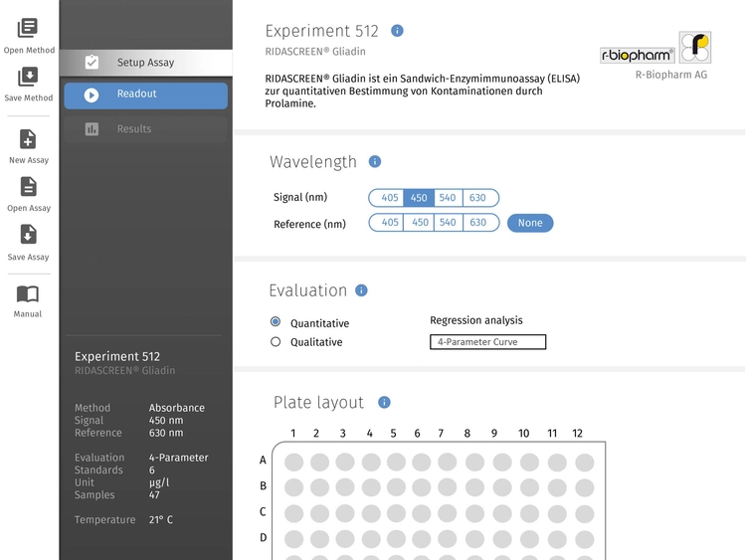Click the Results chart icon
Image resolution: width=746 pixels, height=560 pixels.
coord(92,129)
